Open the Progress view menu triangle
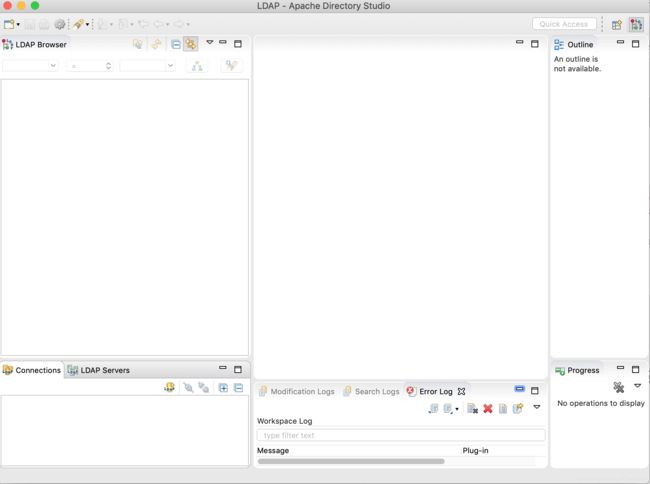 pos(638,386)
